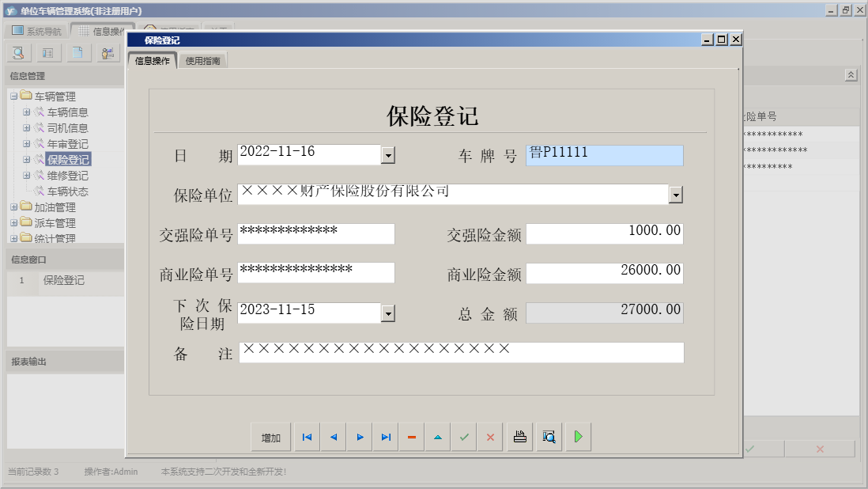Image resolution: width=868 pixels, height=489 pixels.
Task: Open the 保险单位 company dropdown
Action: [676, 193]
